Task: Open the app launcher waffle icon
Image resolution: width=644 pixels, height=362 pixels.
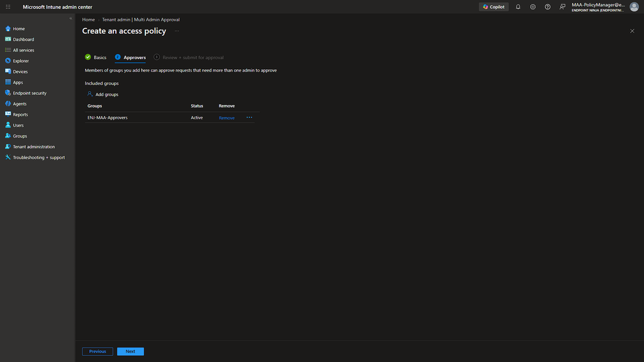Action: [8, 7]
